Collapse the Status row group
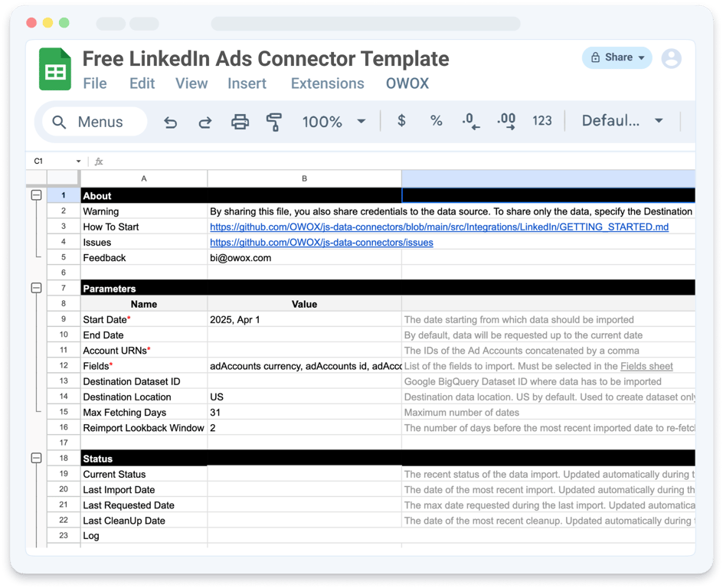The width and height of the screenshot is (723, 588). click(x=37, y=458)
